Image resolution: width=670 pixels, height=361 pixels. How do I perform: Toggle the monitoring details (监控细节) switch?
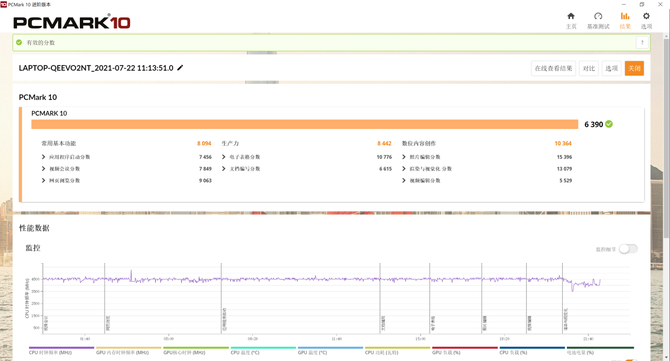(x=628, y=249)
